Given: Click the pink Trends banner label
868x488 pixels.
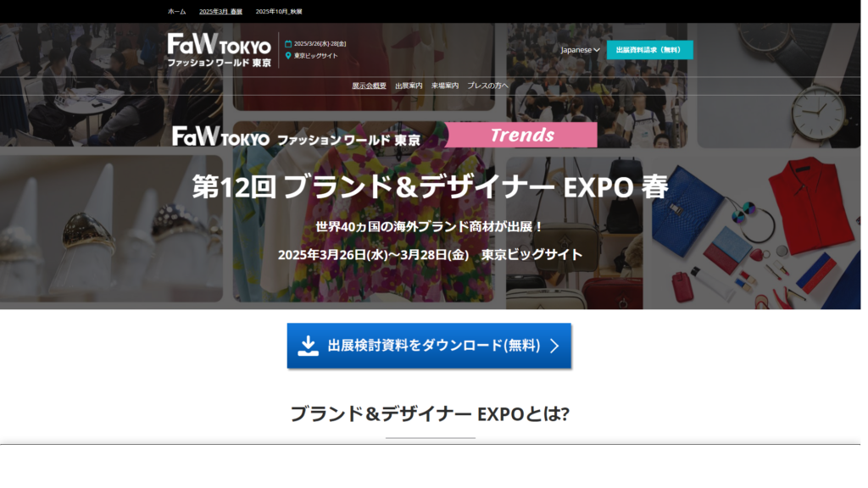Looking at the screenshot, I should [x=521, y=135].
